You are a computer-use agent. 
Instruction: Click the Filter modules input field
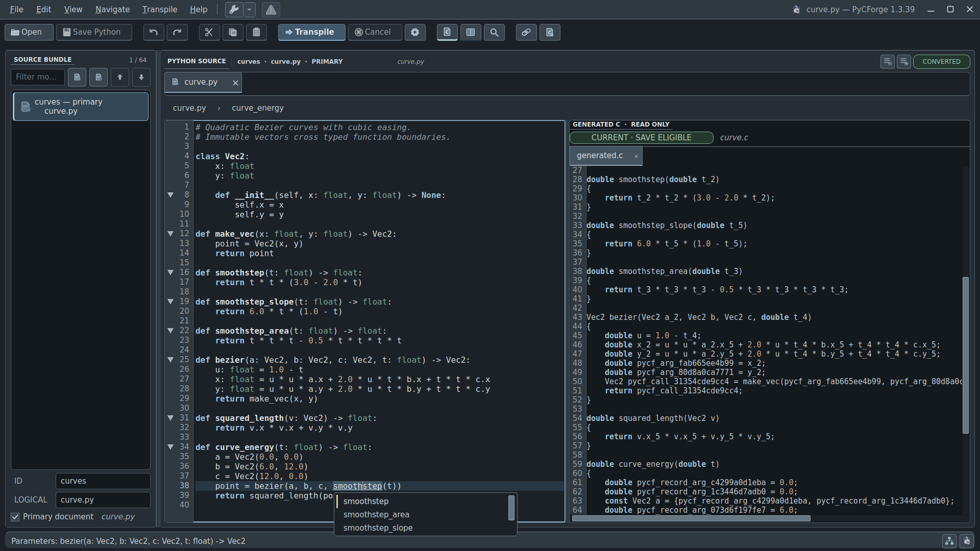[38, 77]
